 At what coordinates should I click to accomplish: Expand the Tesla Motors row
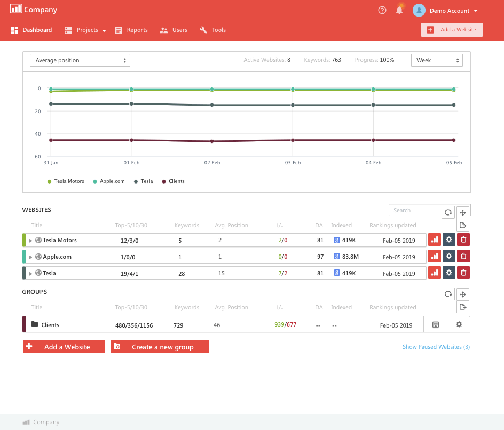click(x=30, y=241)
